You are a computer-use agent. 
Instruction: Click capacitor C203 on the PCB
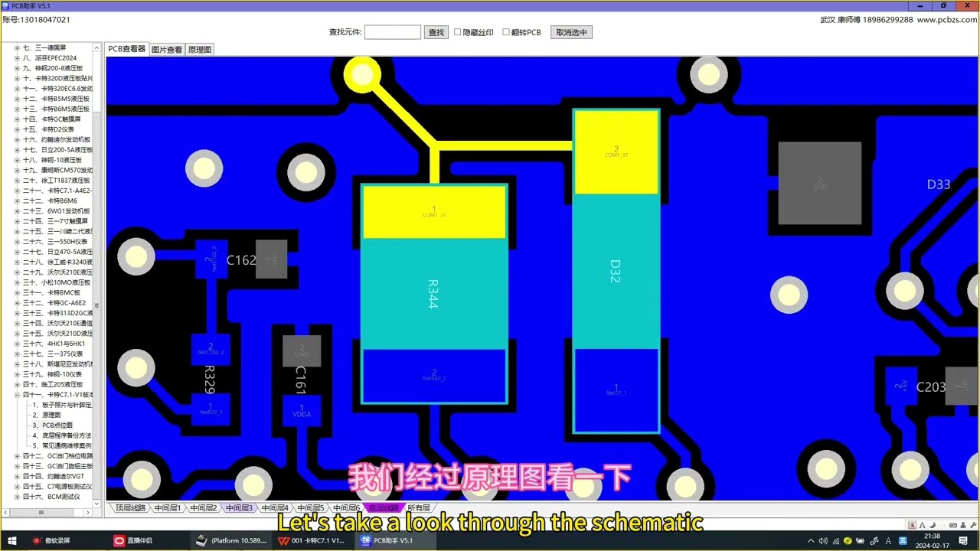click(931, 387)
